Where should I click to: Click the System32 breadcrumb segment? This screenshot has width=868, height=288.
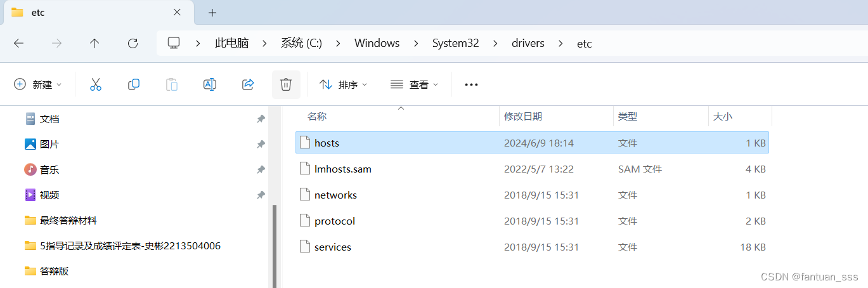[x=455, y=43]
